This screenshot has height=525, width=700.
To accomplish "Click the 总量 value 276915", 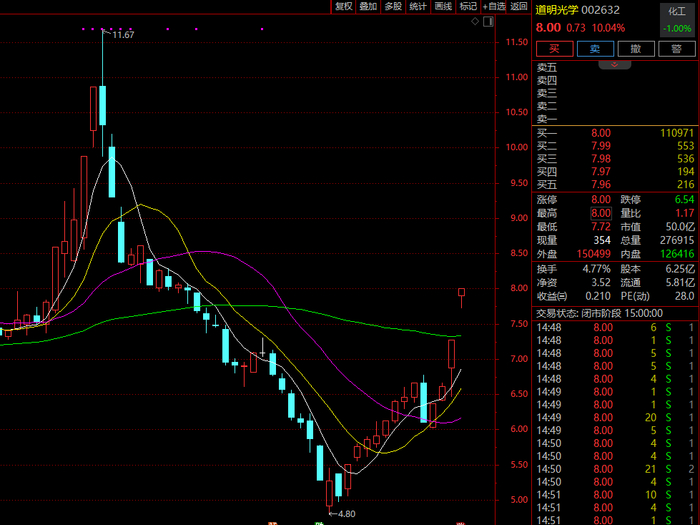I will coord(677,240).
